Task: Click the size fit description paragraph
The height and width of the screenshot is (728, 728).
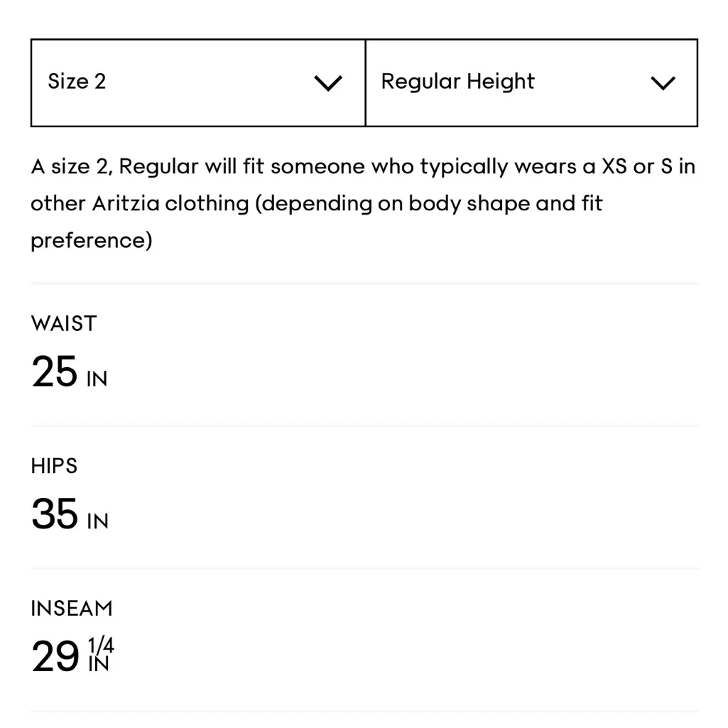Action: [x=362, y=203]
